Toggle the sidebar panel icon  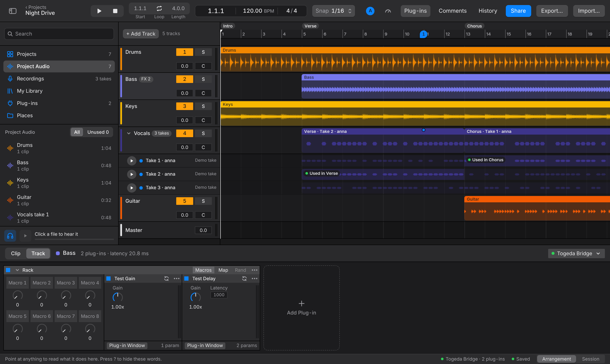coord(12,11)
